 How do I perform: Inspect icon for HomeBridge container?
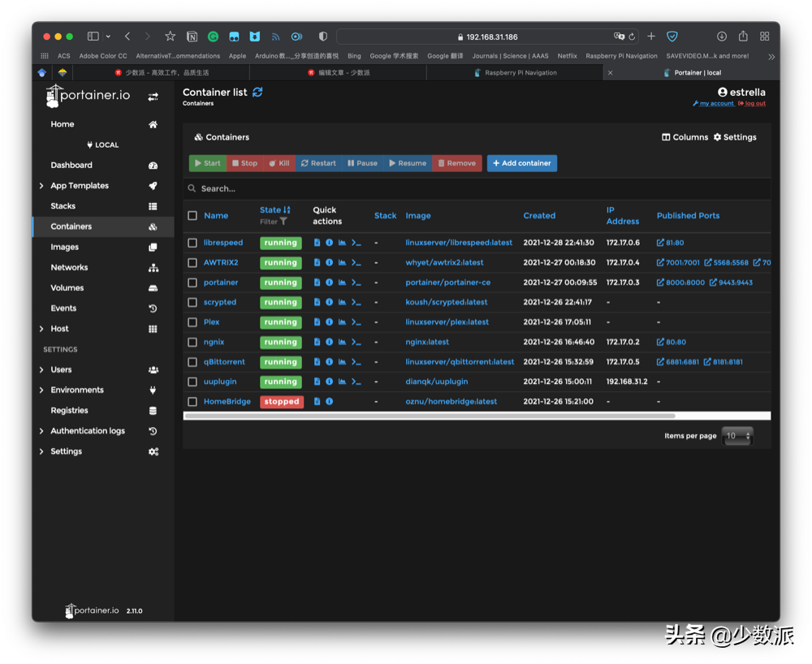329,402
